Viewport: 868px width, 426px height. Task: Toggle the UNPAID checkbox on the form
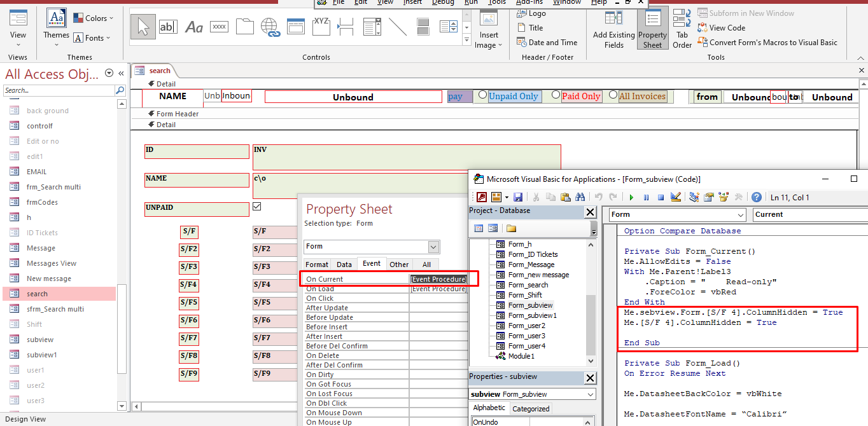click(257, 207)
